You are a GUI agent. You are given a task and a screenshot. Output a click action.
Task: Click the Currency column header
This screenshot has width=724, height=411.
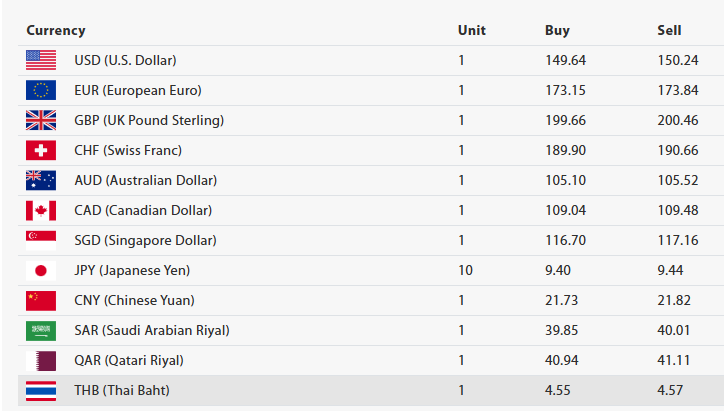tap(56, 30)
